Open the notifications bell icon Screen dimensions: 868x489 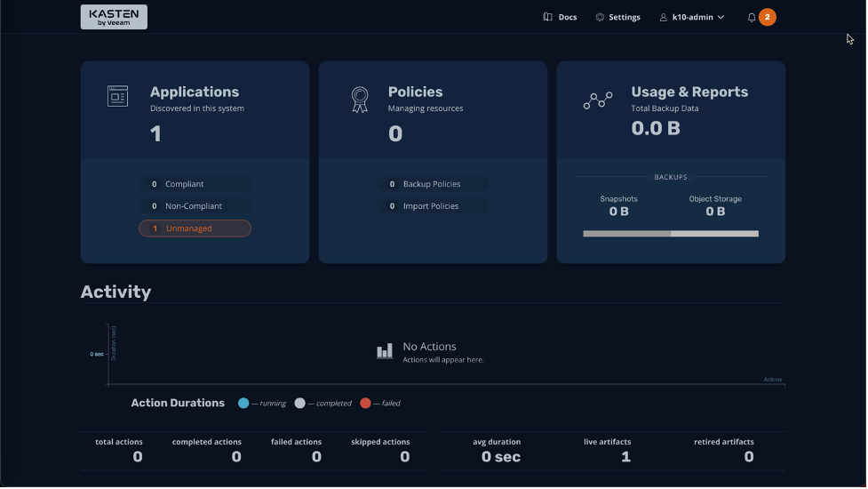(x=752, y=18)
